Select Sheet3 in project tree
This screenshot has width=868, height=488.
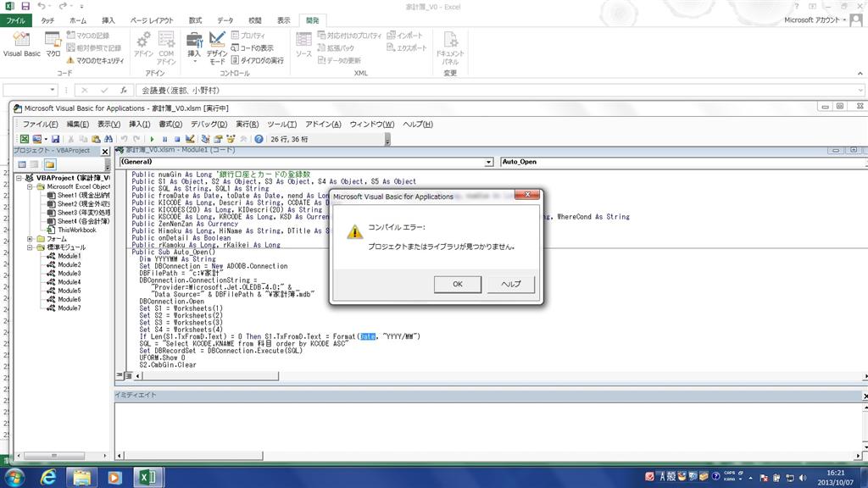(x=79, y=213)
